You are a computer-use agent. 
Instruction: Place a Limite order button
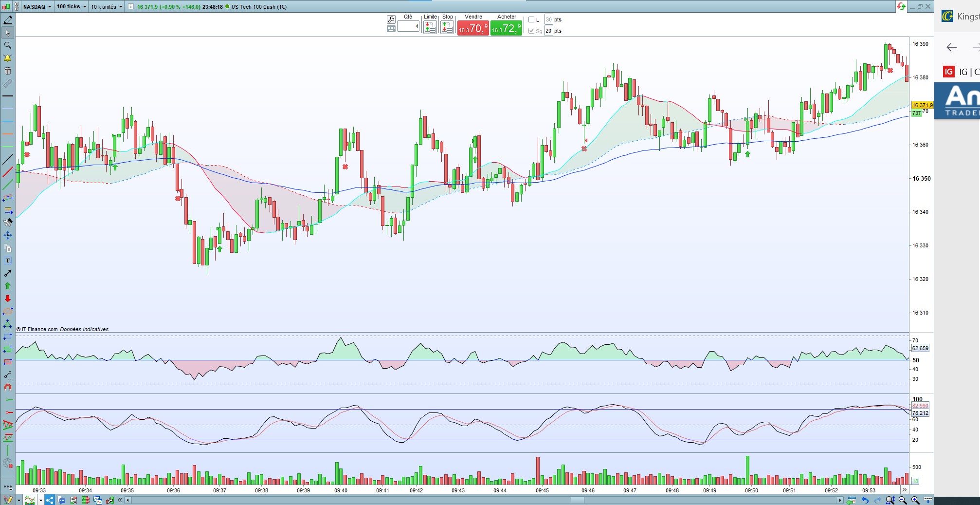pyautogui.click(x=430, y=27)
